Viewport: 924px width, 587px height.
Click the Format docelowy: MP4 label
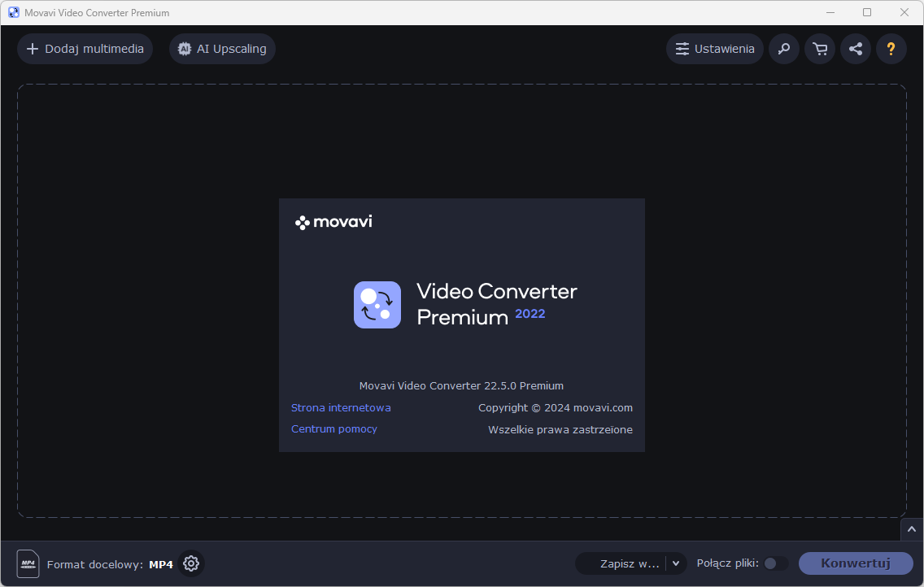point(110,564)
